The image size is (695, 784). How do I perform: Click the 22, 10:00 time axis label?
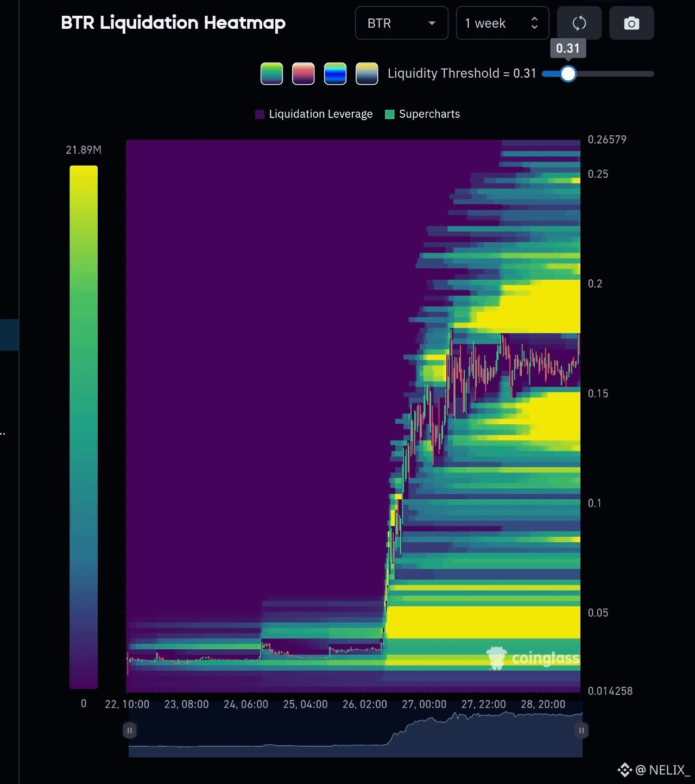tap(127, 704)
